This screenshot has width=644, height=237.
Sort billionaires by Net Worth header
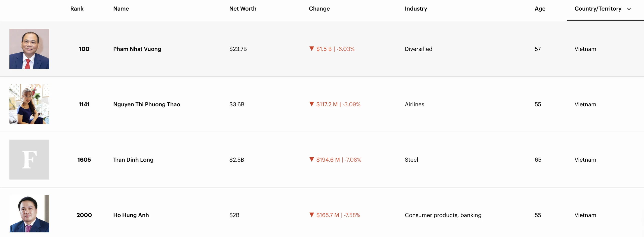[x=243, y=9]
